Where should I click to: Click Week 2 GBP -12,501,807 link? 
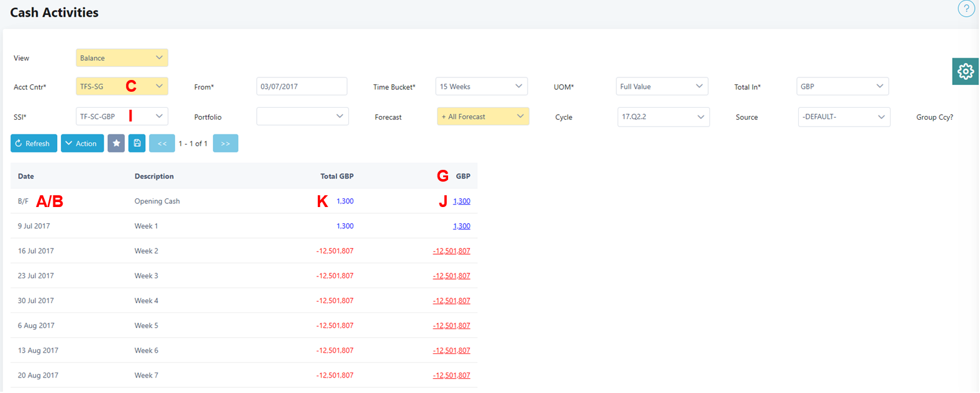pyautogui.click(x=451, y=251)
